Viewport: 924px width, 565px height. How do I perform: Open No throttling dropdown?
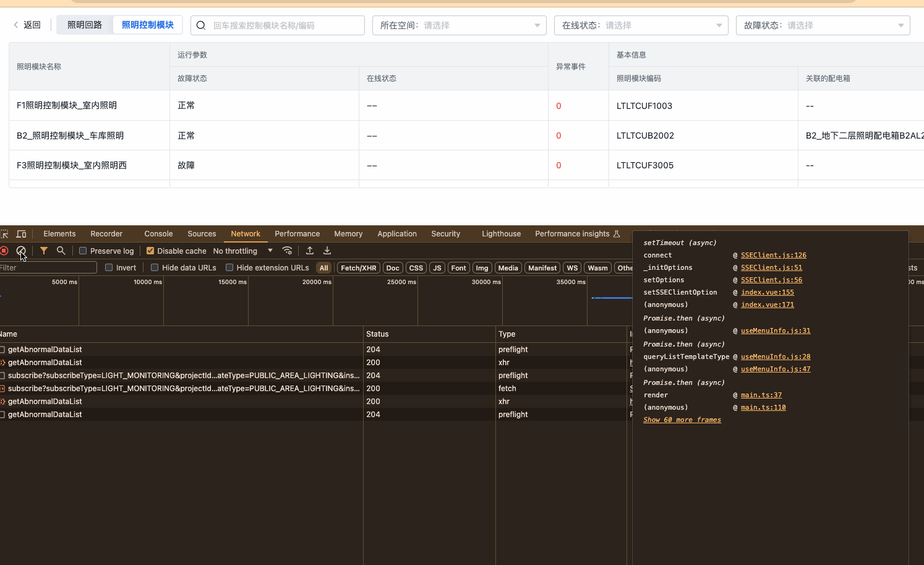click(243, 251)
